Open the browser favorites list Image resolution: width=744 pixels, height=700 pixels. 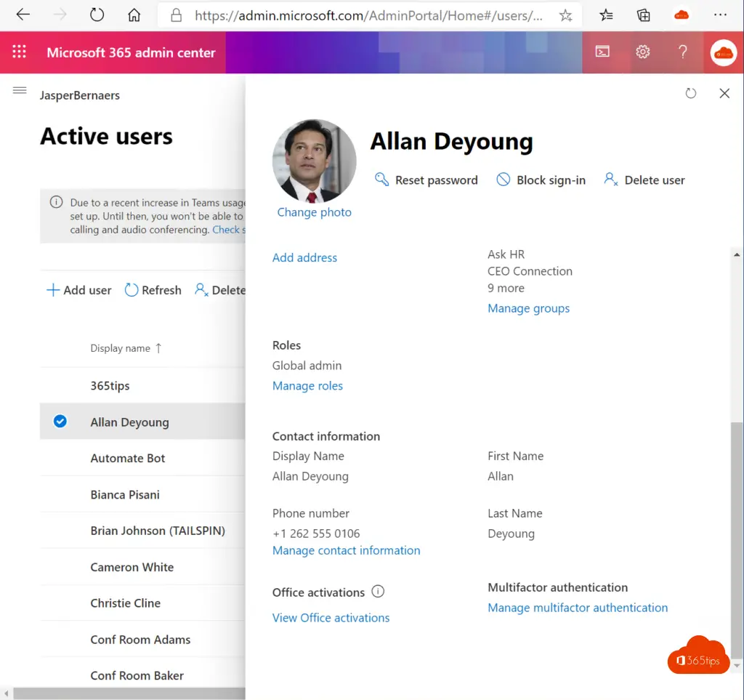(606, 16)
